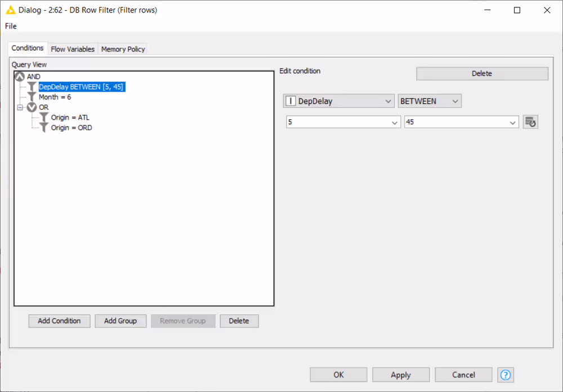Click funnel icon beside Origin = ATL
This screenshot has height=392, width=563.
(44, 118)
